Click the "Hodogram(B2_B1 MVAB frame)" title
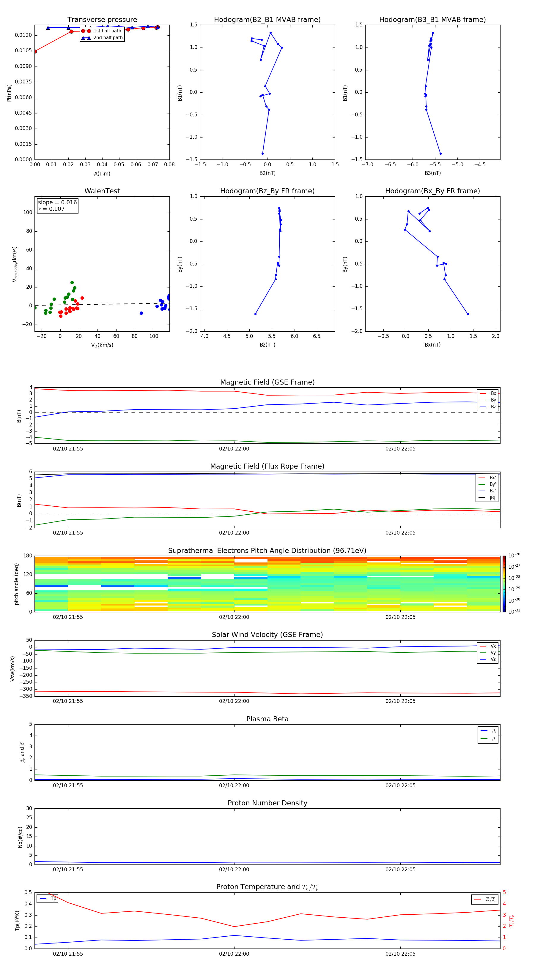Screen dimensions: 535x980 click(x=267, y=20)
